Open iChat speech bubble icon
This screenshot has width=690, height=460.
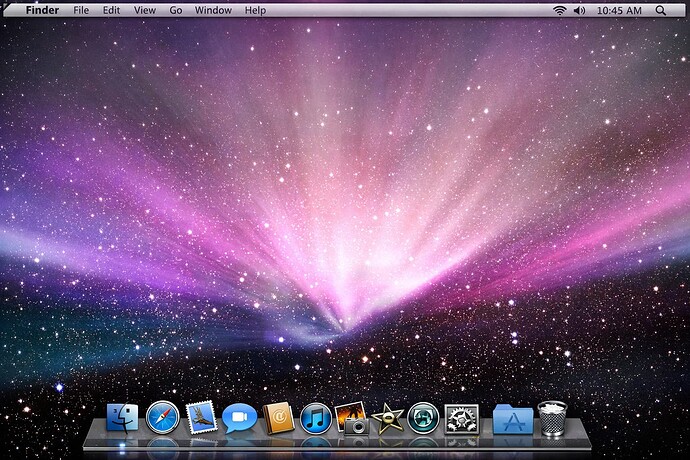pyautogui.click(x=239, y=418)
